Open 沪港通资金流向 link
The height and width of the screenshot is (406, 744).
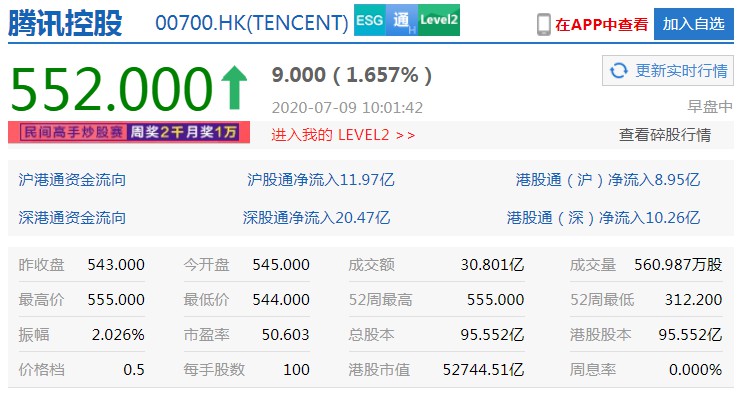pos(72,180)
